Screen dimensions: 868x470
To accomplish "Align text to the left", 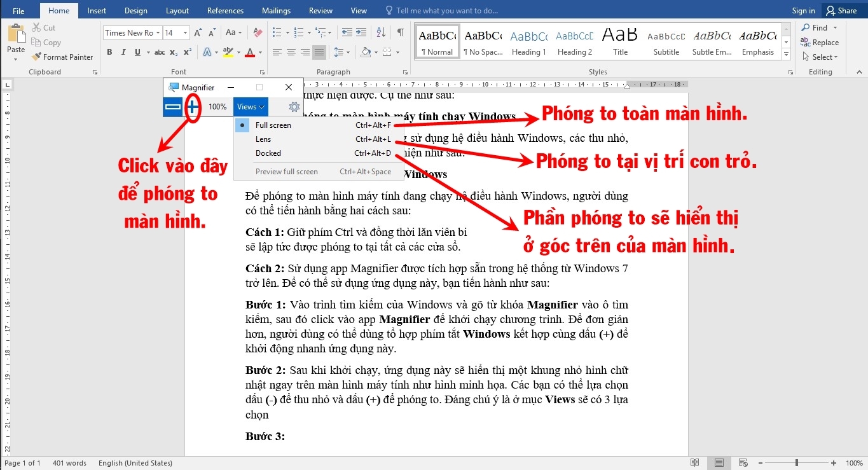I will (277, 52).
